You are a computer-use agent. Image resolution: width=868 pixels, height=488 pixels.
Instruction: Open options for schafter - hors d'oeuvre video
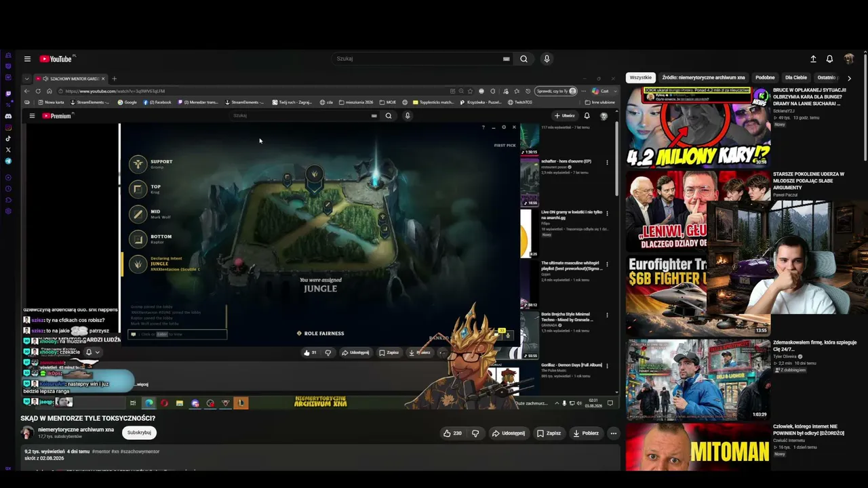(607, 162)
